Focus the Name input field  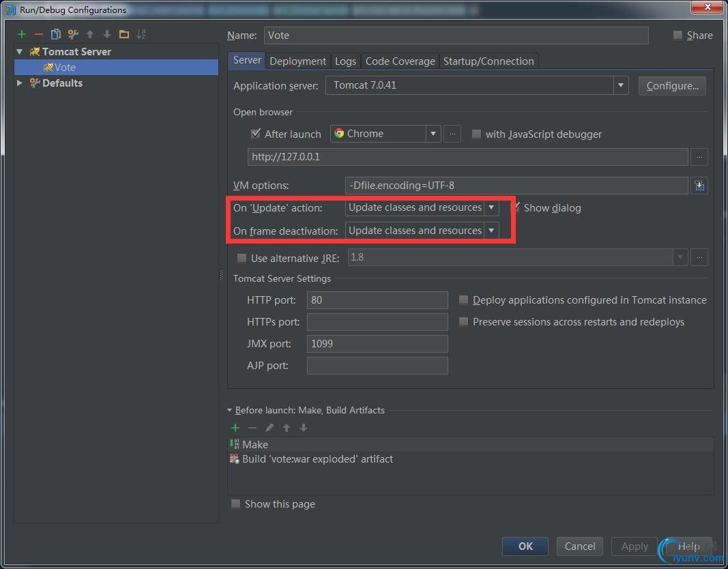tap(456, 35)
